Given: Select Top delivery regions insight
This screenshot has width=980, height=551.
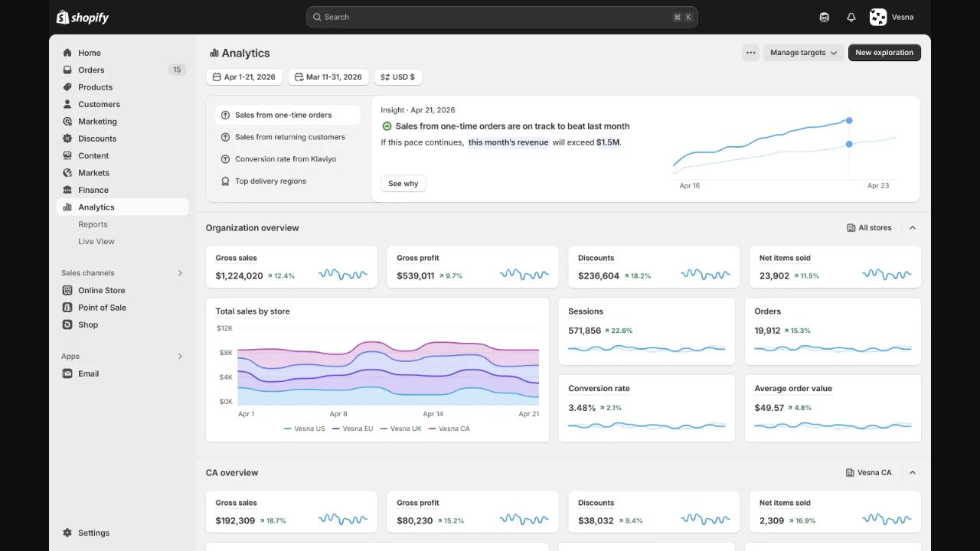Looking at the screenshot, I should pos(288,181).
